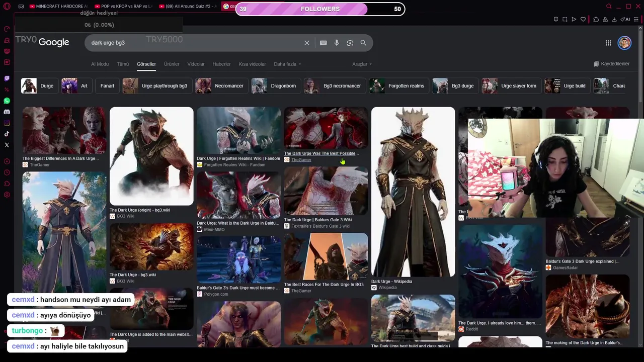Filter images by Fanart chip
Screen dimensions: 644x362
(107, 86)
